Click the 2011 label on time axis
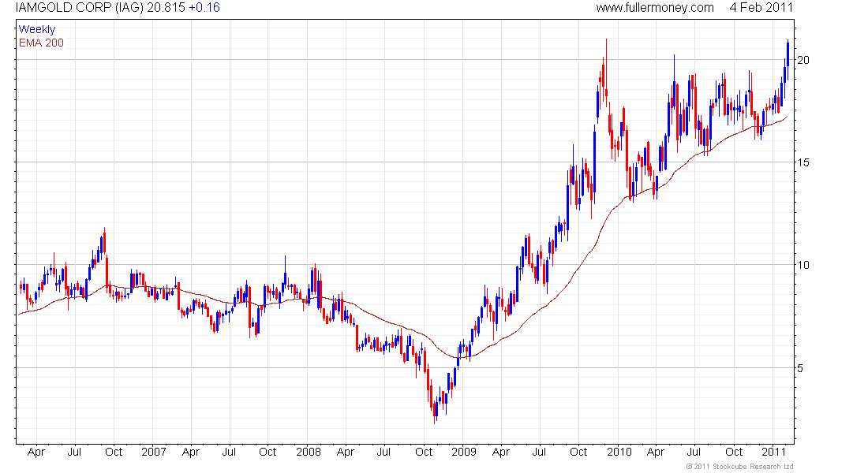This screenshot has width=868, height=473. 773,453
